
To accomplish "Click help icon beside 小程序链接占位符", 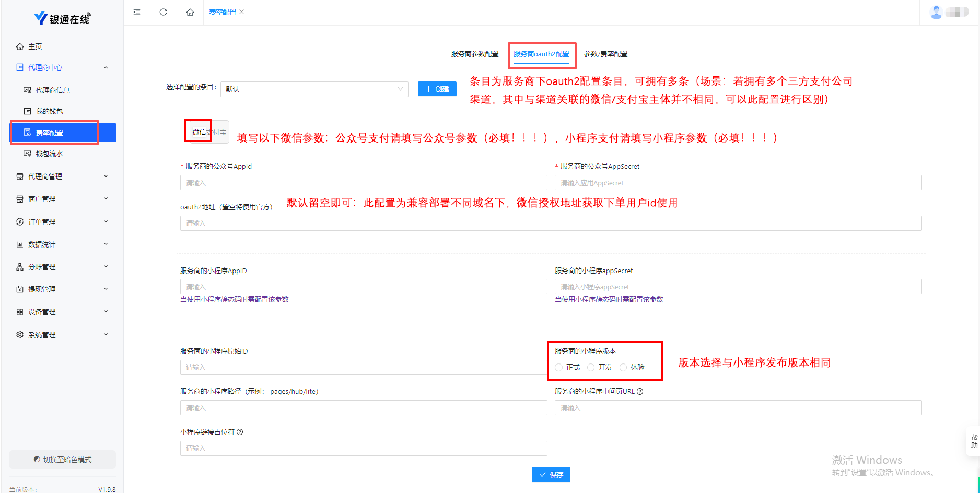I will click(240, 432).
